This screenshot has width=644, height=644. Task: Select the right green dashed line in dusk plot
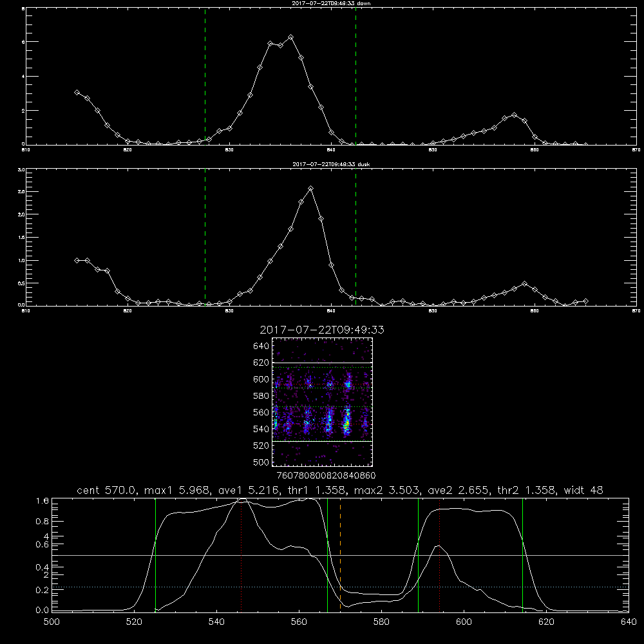click(355, 237)
